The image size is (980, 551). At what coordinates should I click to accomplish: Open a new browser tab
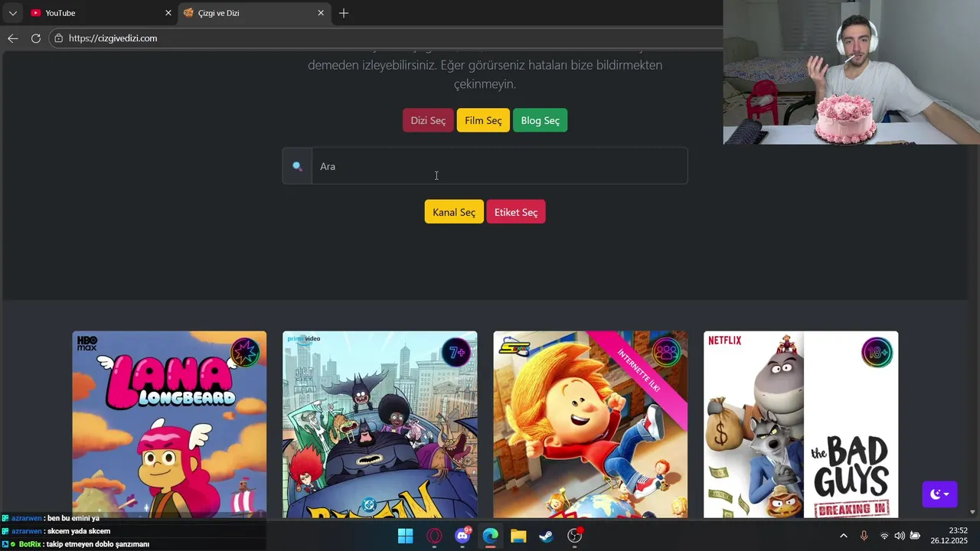tap(344, 13)
